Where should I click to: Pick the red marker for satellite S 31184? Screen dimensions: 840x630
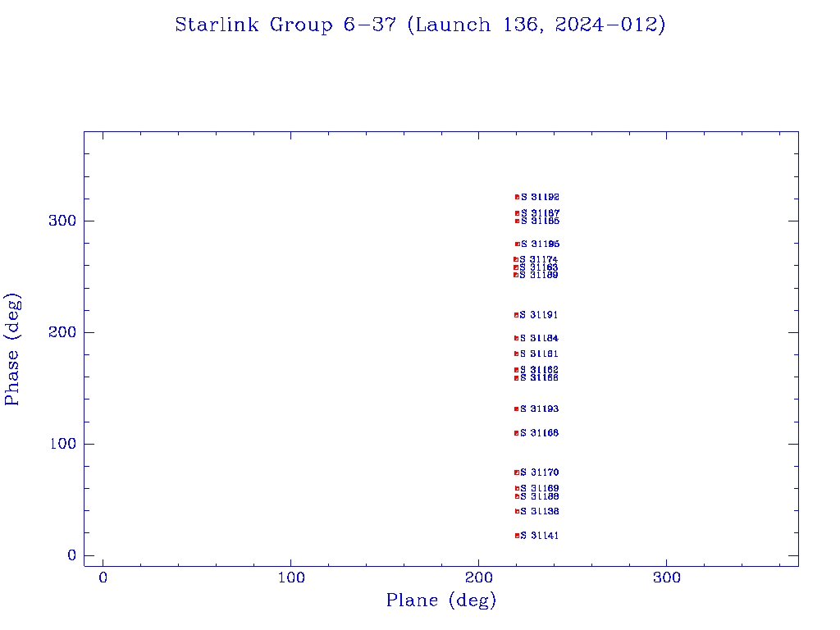point(517,338)
